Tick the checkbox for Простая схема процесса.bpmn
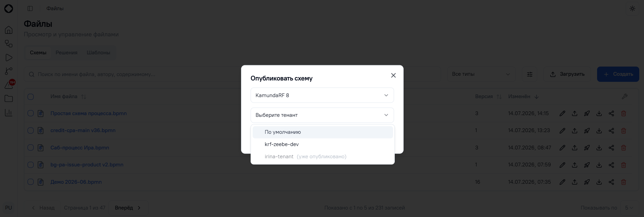The height and width of the screenshot is (217, 644). (31, 113)
